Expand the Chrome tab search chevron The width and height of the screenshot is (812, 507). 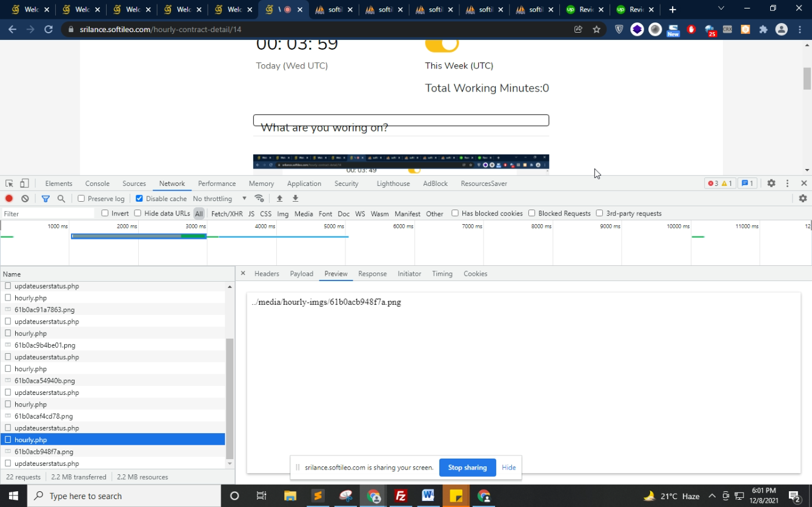click(x=720, y=8)
